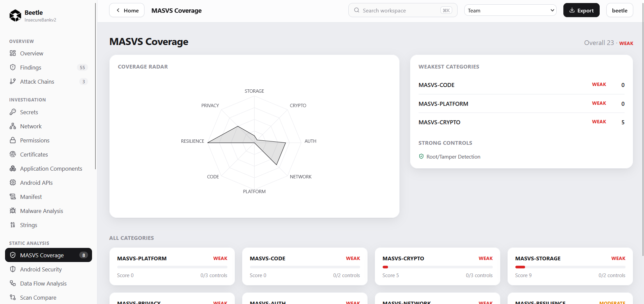Click the ⌘K shortcut badge

446,10
